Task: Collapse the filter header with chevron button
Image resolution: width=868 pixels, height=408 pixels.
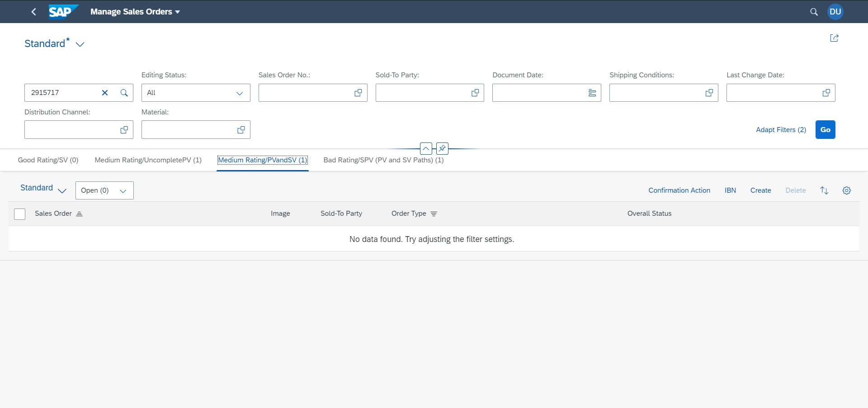Action: pos(426,148)
